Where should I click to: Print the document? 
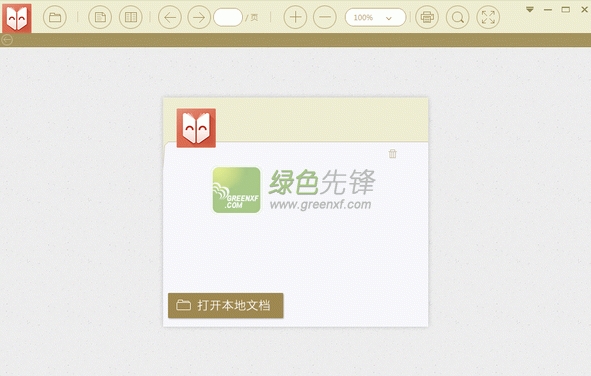tap(427, 17)
